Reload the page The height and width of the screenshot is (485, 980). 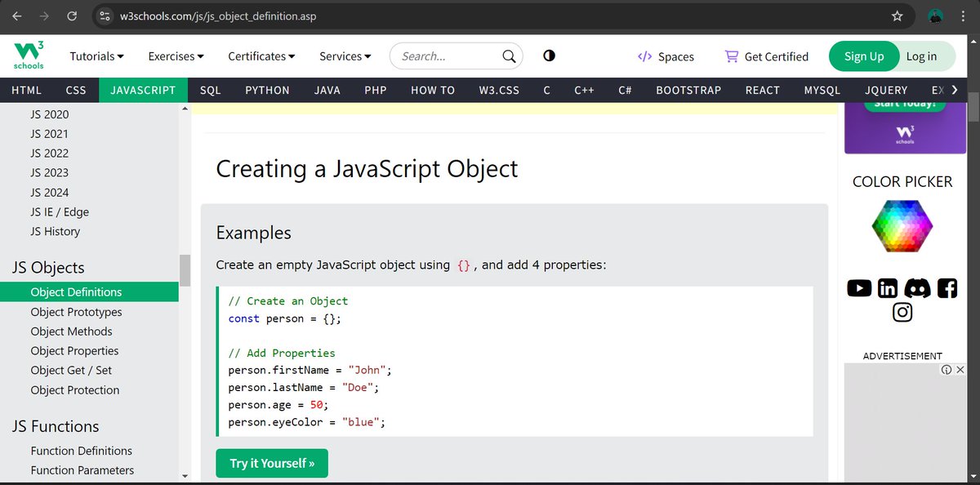point(72,16)
